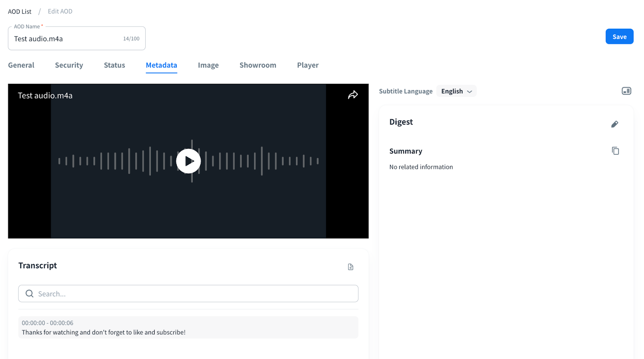The height and width of the screenshot is (359, 644).
Task: Open the Security tab
Action: point(69,65)
